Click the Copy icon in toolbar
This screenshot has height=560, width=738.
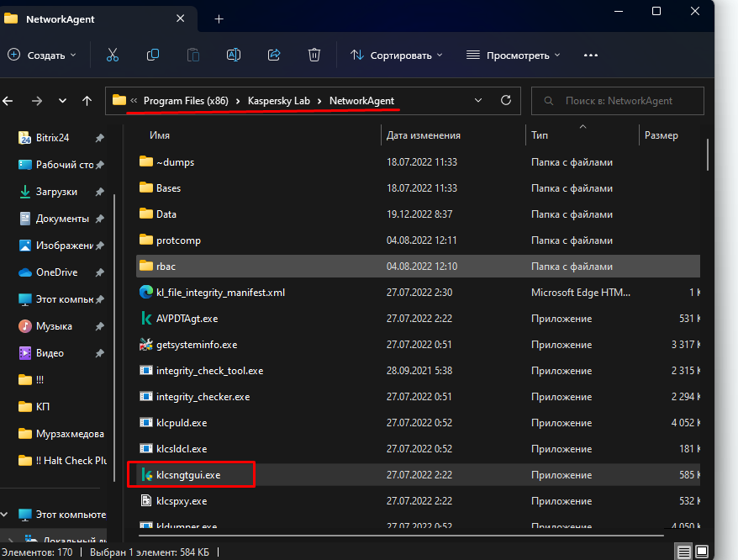[x=153, y=55]
